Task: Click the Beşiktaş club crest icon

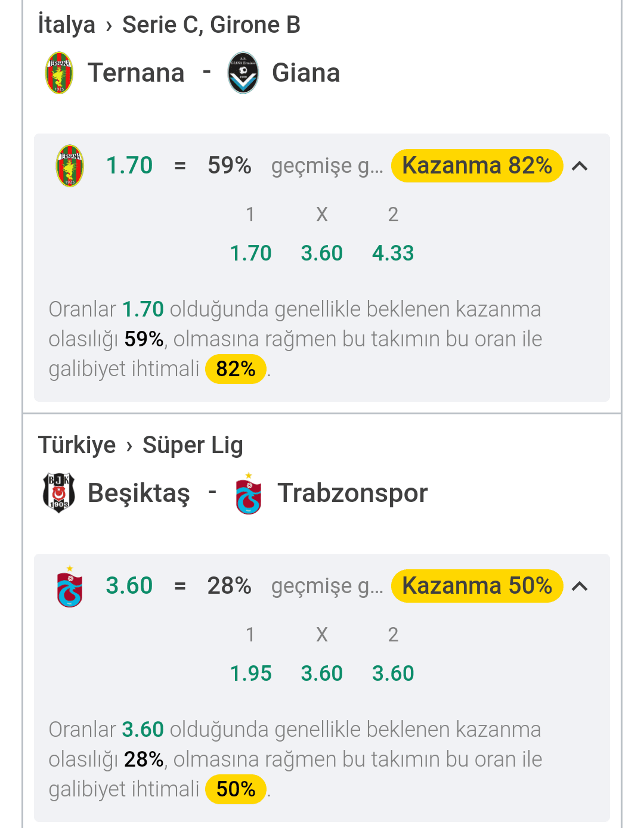Action: tap(59, 493)
